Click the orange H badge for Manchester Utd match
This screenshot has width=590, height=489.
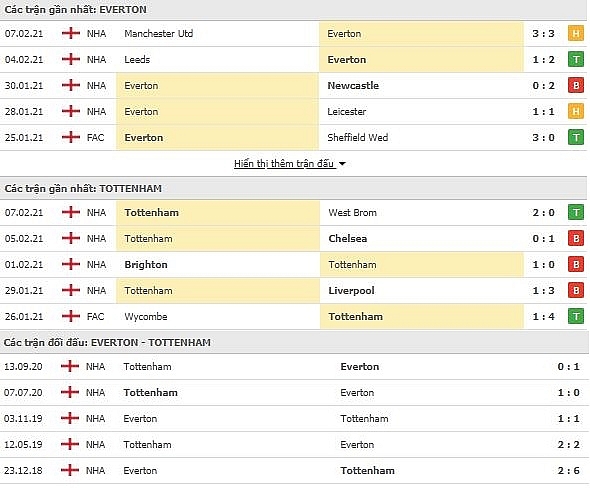(x=575, y=33)
